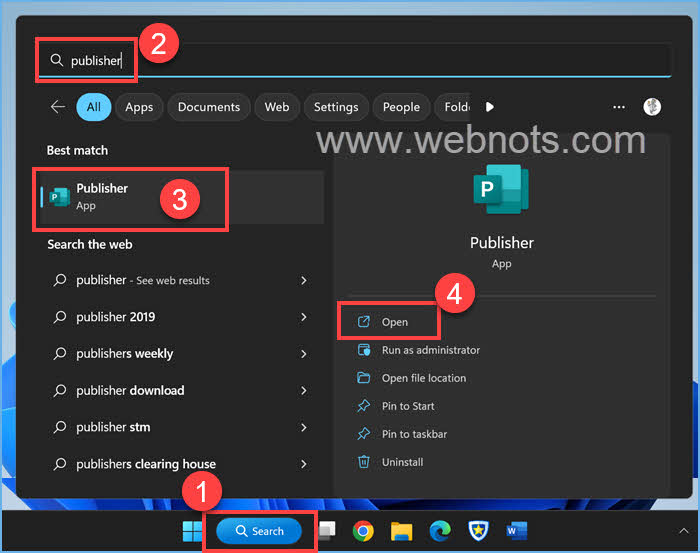
Task: Switch to the Web filter tab
Action: click(277, 107)
